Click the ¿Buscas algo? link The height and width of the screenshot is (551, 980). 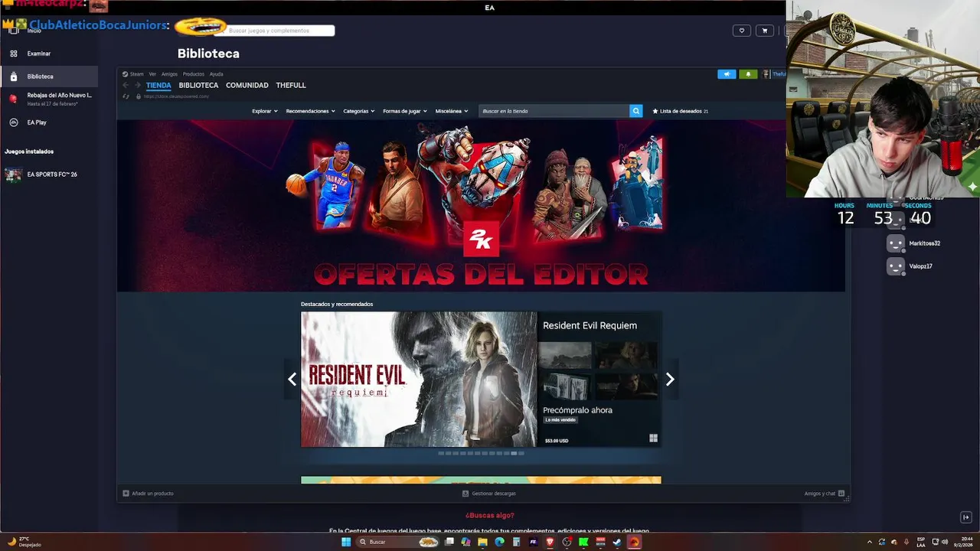pyautogui.click(x=489, y=515)
